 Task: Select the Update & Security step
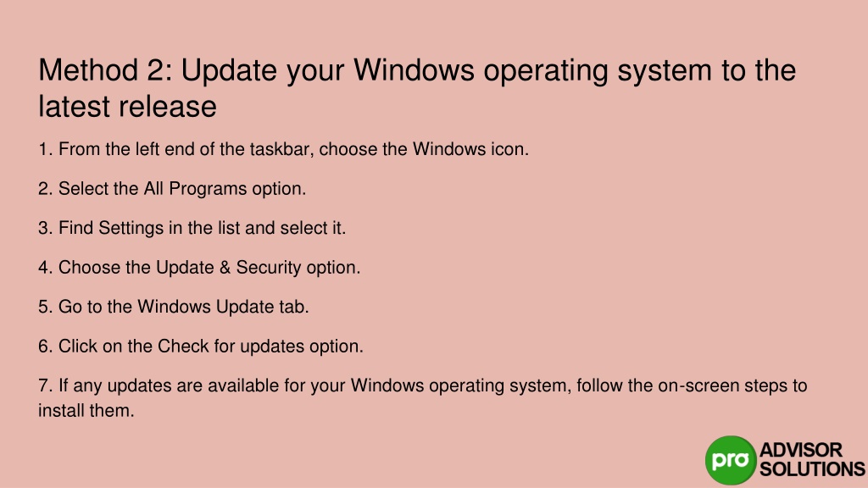tap(199, 268)
